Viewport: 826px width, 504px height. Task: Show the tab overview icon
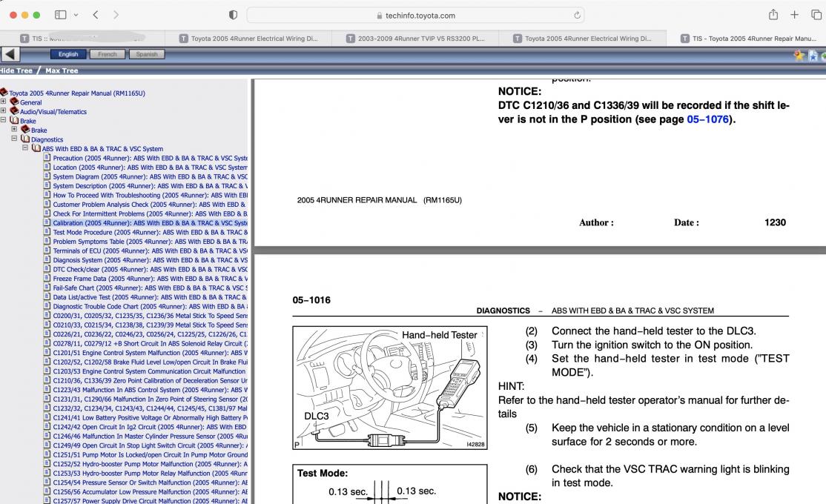(816, 15)
